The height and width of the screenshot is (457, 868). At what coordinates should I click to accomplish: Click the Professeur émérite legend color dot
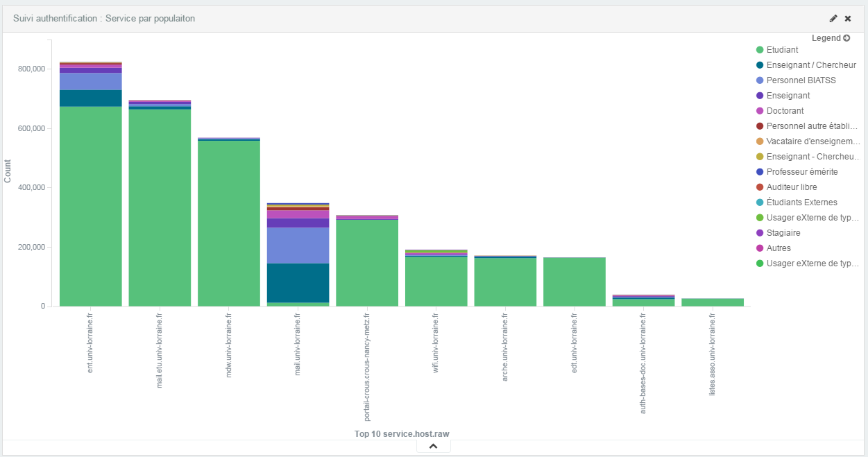click(x=760, y=172)
